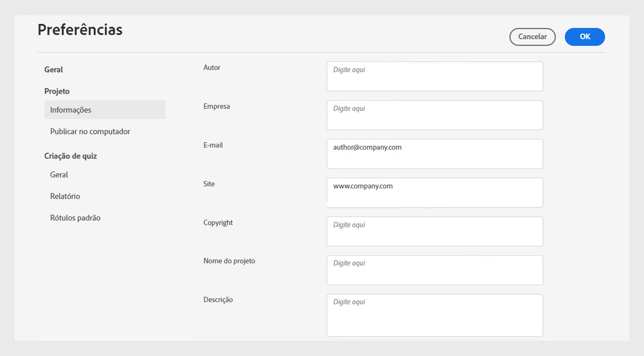Screen dimensions: 644x356
Task: Focus the Autor text field
Action: 435,77
